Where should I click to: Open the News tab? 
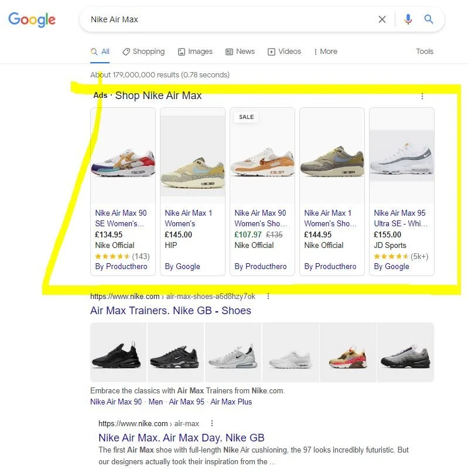pos(240,52)
